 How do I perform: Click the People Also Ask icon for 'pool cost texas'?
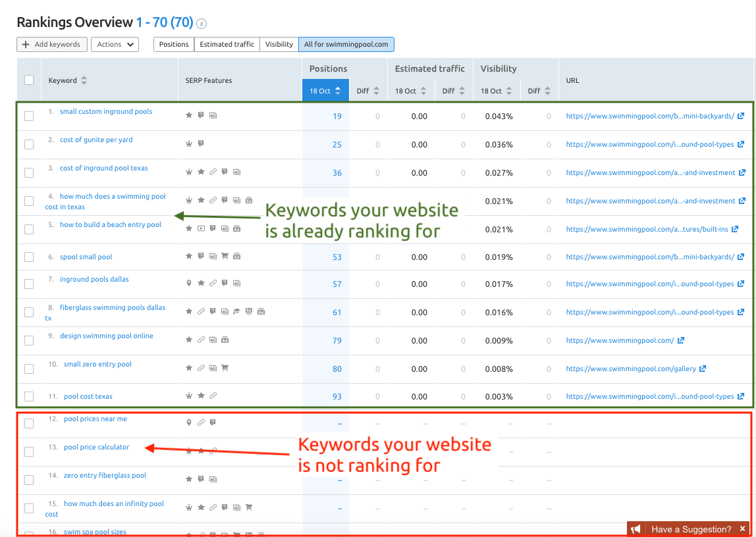[x=212, y=396]
